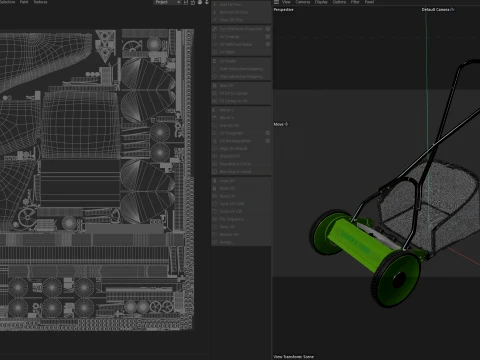Screen dimensions: 480x360
Task: Click the Restore UV command
Action: (241, 235)
